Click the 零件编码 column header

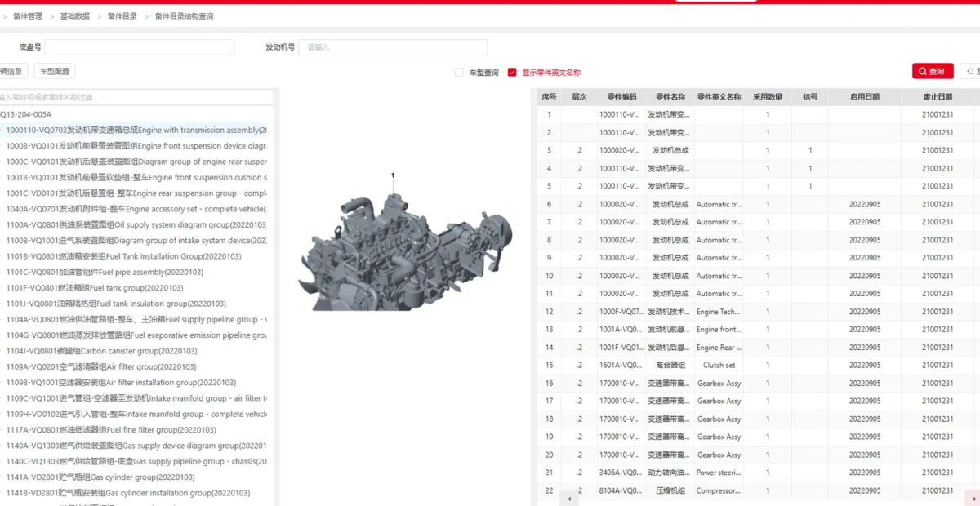click(621, 97)
